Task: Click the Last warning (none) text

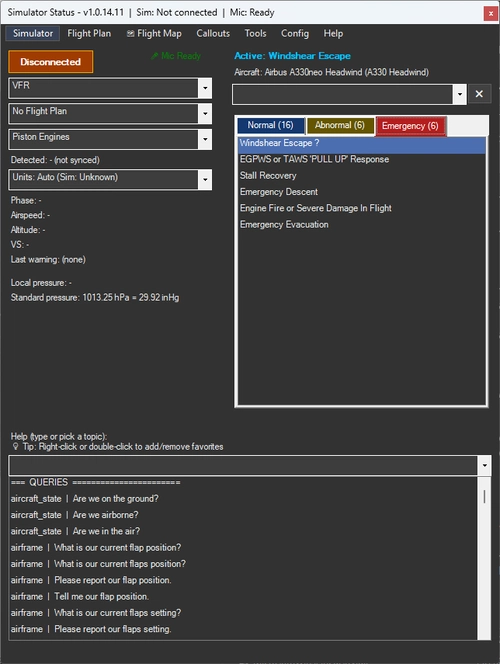Action: coord(48,260)
